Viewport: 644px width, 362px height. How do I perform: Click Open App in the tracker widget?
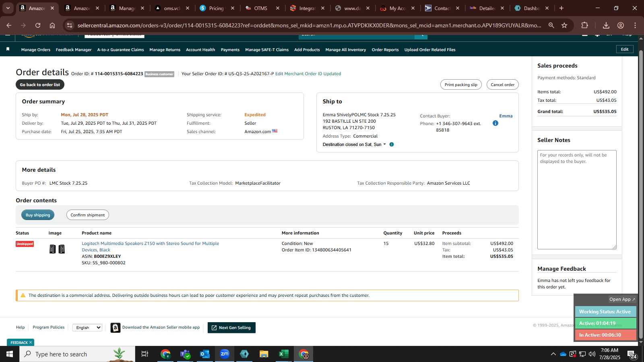coord(622,299)
